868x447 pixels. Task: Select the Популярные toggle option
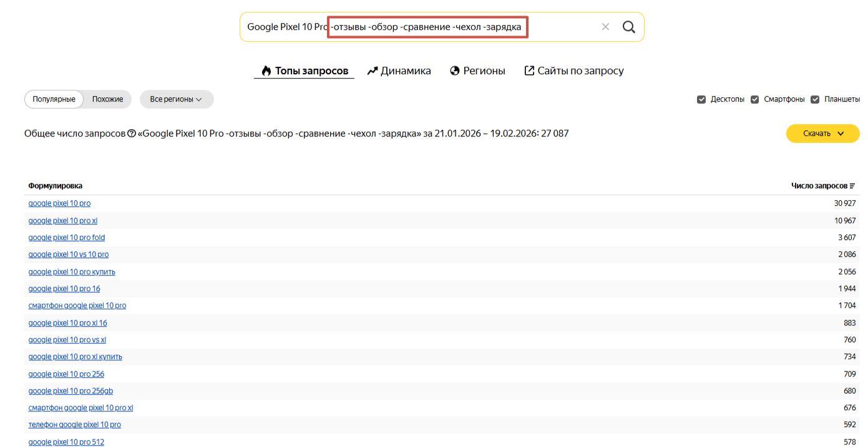click(54, 99)
